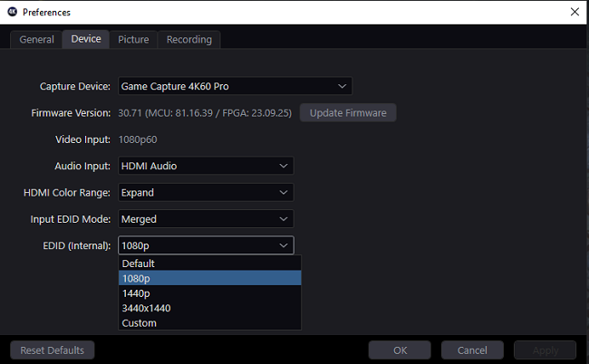The image size is (589, 364).
Task: Click the Update Firmware button
Action: (348, 113)
